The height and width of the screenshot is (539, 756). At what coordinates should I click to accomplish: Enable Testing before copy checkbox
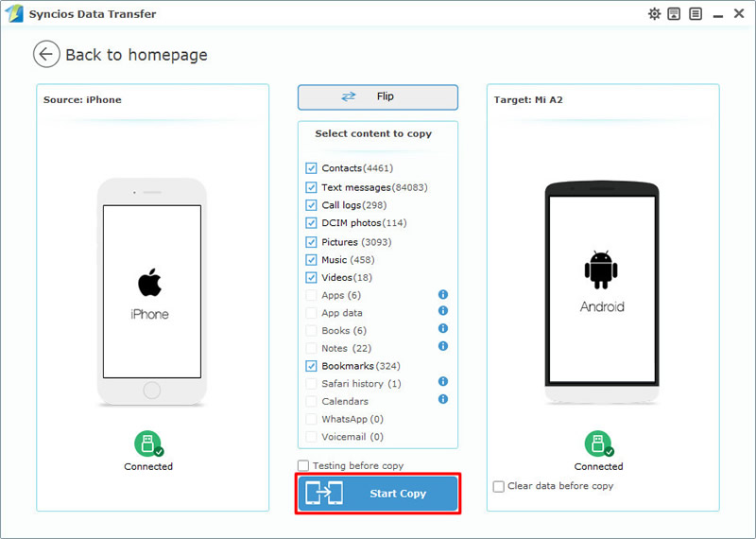tap(303, 465)
